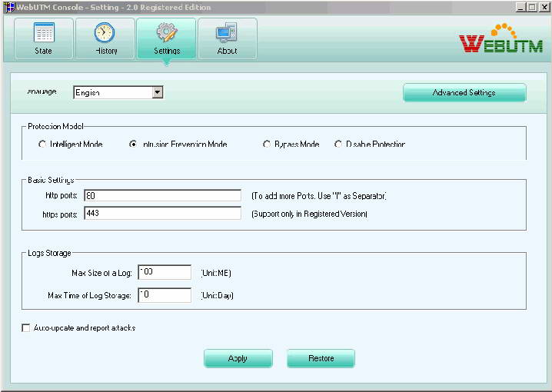
Task: Click the '(Unit:Day)' label
Action: pyautogui.click(x=218, y=295)
